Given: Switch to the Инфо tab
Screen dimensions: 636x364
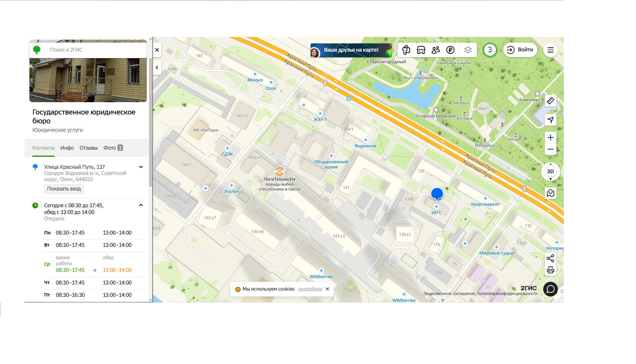Looking at the screenshot, I should [x=67, y=148].
